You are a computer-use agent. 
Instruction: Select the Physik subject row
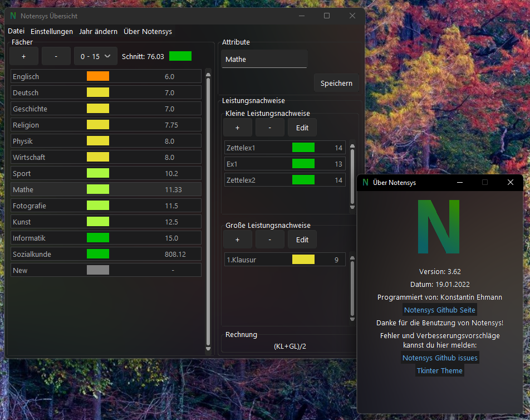pyautogui.click(x=106, y=141)
